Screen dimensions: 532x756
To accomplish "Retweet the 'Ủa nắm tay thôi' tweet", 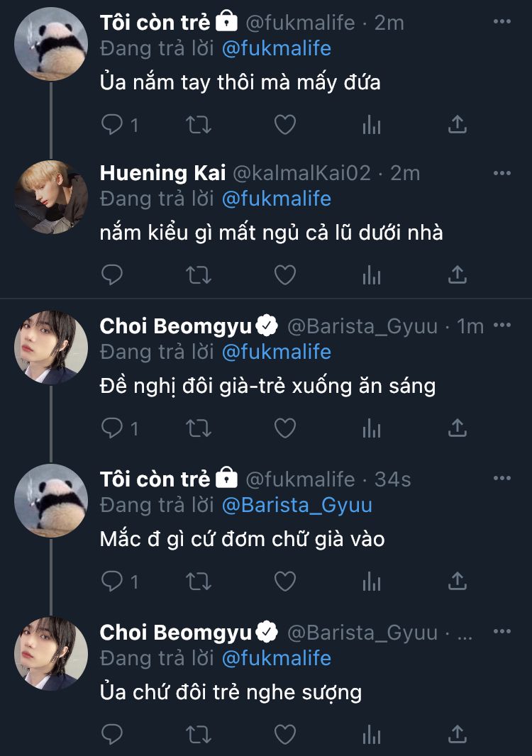I will pos(198,126).
